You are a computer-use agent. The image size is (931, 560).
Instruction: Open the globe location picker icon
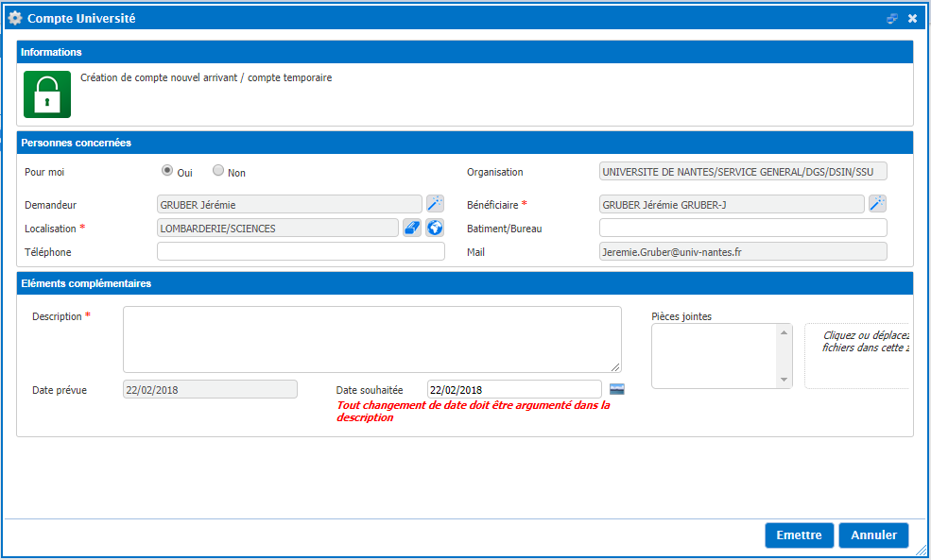(435, 228)
